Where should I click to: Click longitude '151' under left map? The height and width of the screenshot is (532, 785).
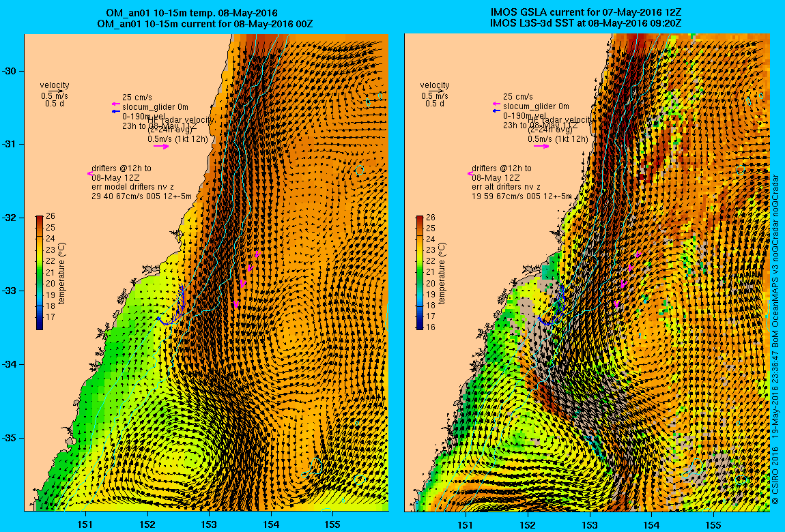(x=85, y=524)
